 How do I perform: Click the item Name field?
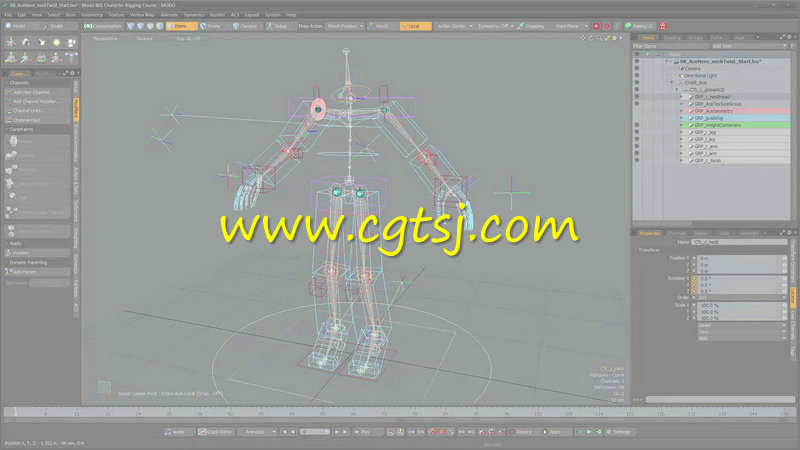pyautogui.click(x=739, y=242)
